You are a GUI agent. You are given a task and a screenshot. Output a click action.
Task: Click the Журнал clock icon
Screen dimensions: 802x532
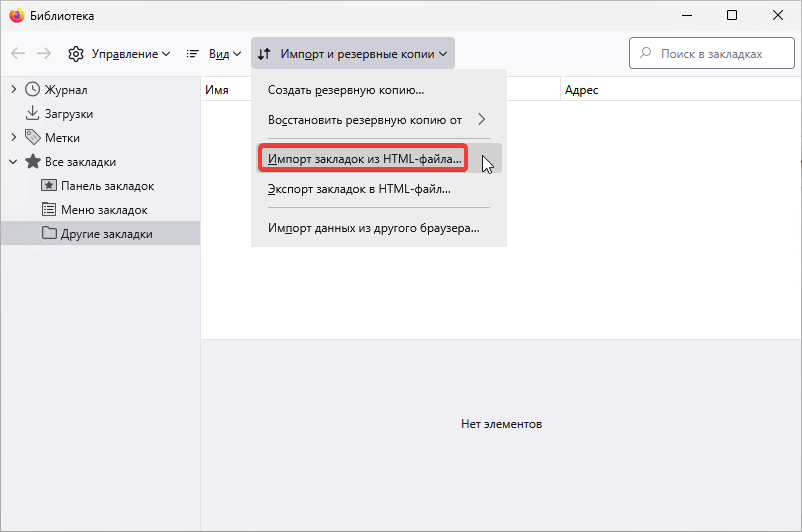point(33,90)
